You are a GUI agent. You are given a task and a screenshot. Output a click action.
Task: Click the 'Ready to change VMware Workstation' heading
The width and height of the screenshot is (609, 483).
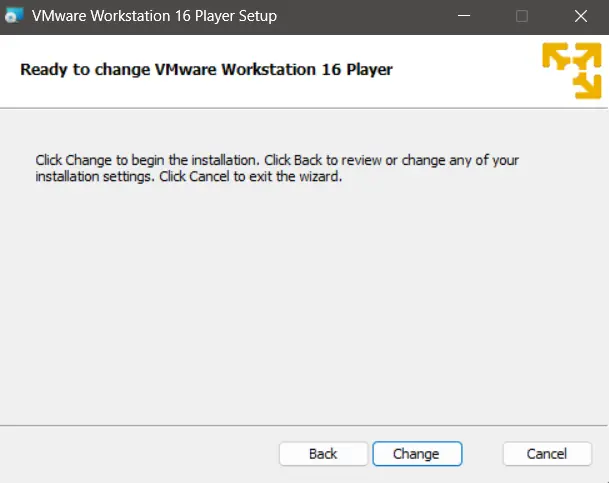point(207,70)
